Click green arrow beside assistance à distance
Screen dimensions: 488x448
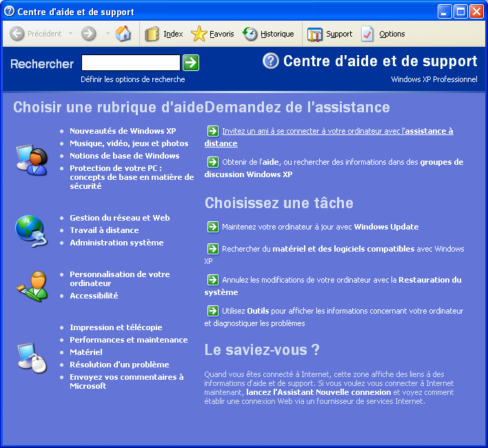click(213, 131)
